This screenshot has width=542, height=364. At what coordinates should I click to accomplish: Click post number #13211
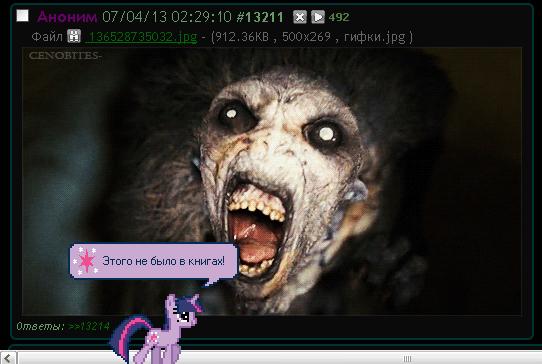point(260,17)
